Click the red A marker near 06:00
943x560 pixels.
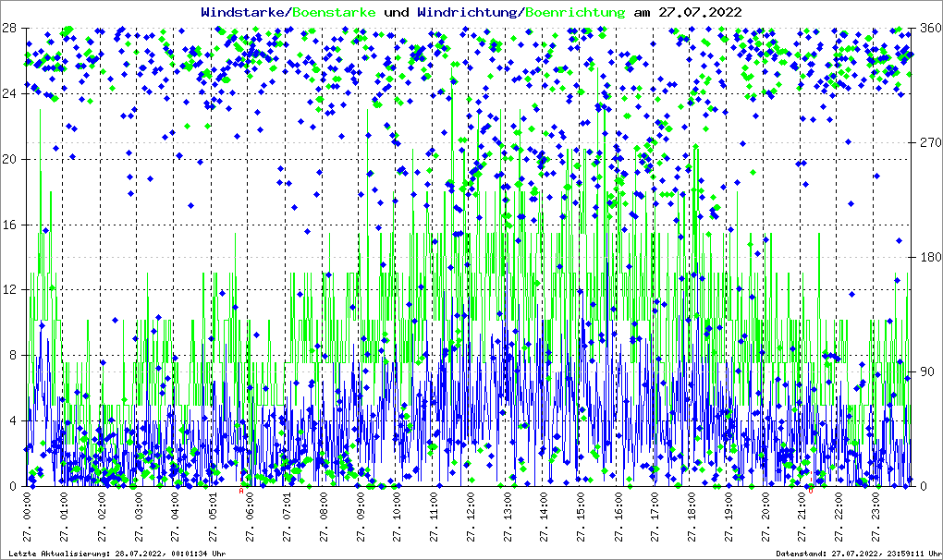click(242, 491)
